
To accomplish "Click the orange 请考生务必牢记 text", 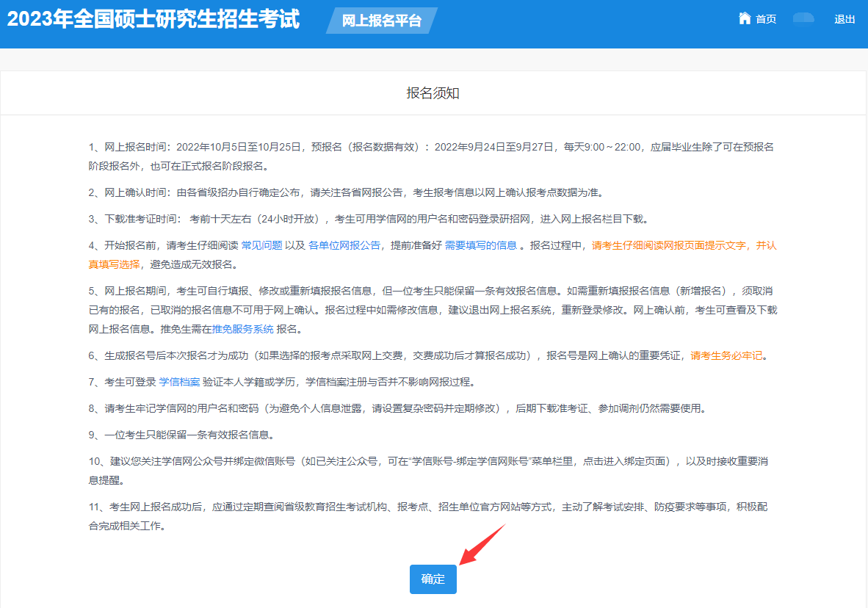I will [727, 355].
